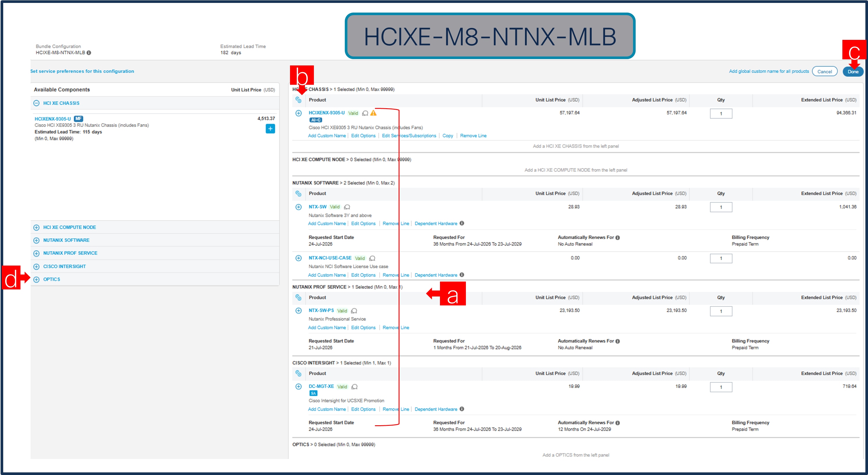Click '12 Months On 24-Jul-2029' renewal text
The image size is (868, 475).
(584, 430)
